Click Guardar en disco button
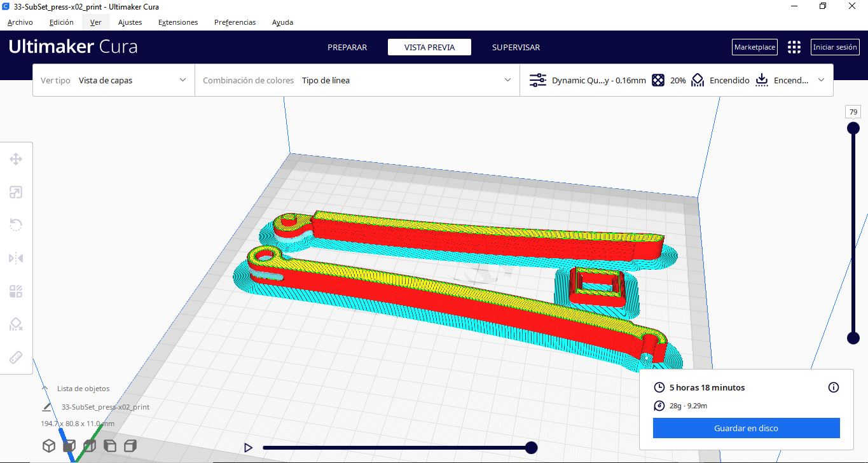Screen dimensions: 868x463 (746, 428)
